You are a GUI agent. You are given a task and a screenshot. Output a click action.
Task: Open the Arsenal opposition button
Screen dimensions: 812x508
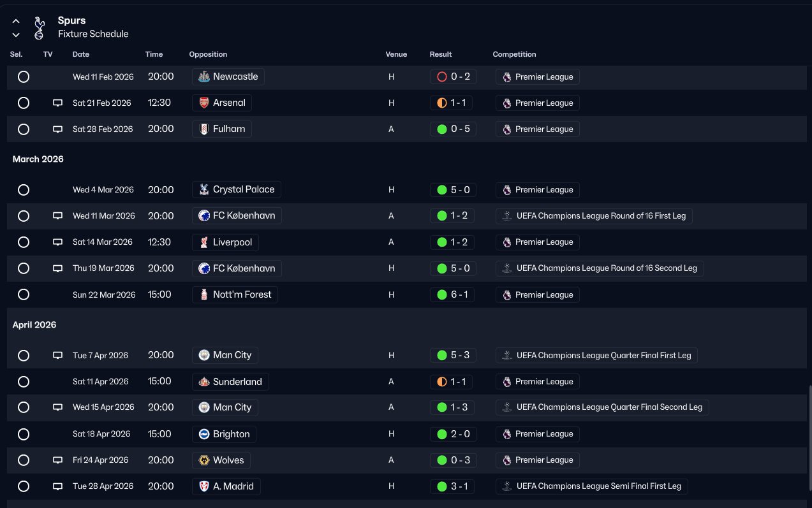tap(222, 103)
